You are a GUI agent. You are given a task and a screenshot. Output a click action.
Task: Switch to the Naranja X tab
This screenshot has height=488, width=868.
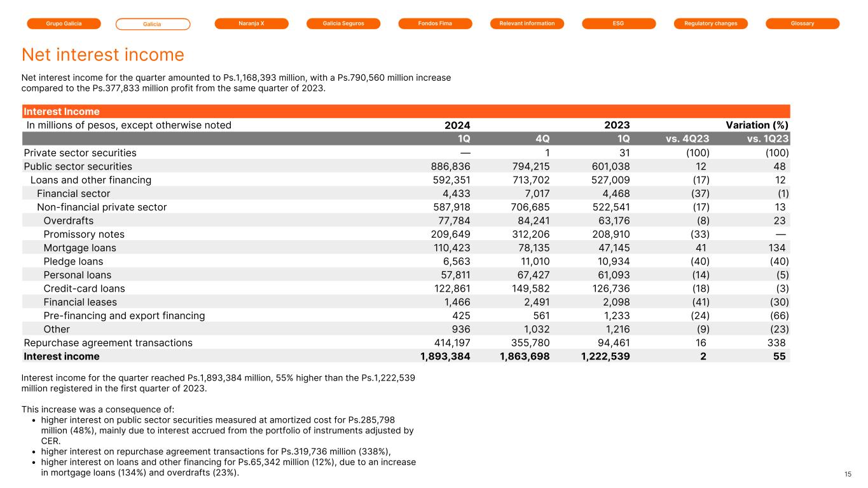251,24
